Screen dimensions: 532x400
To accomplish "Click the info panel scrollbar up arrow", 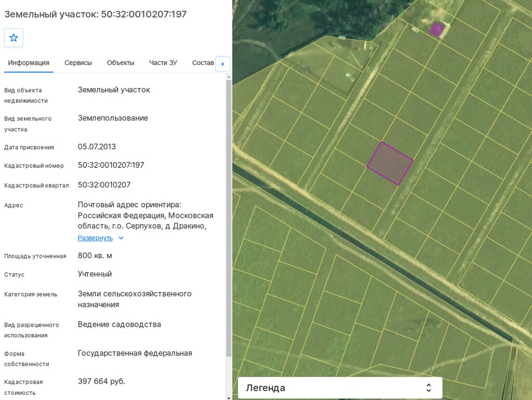I will pyautogui.click(x=229, y=77).
